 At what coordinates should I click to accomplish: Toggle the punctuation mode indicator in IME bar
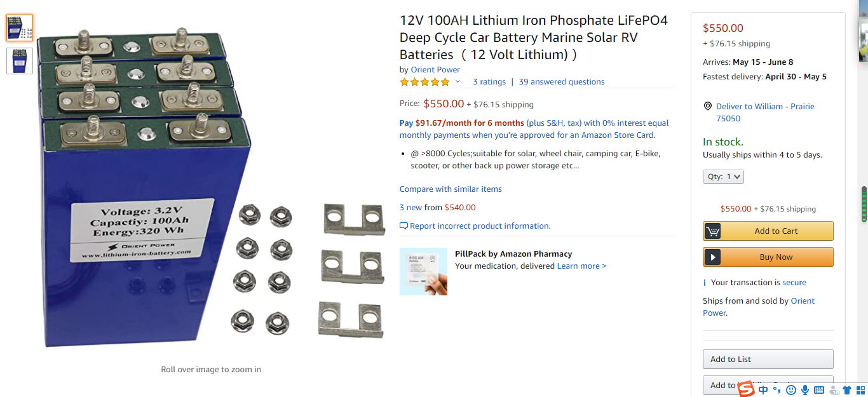(x=776, y=389)
